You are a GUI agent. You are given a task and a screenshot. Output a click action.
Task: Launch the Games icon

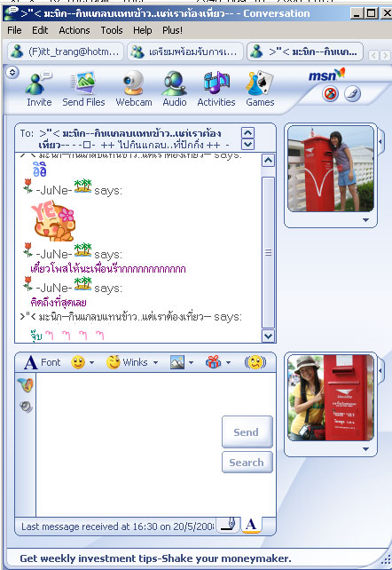click(260, 89)
